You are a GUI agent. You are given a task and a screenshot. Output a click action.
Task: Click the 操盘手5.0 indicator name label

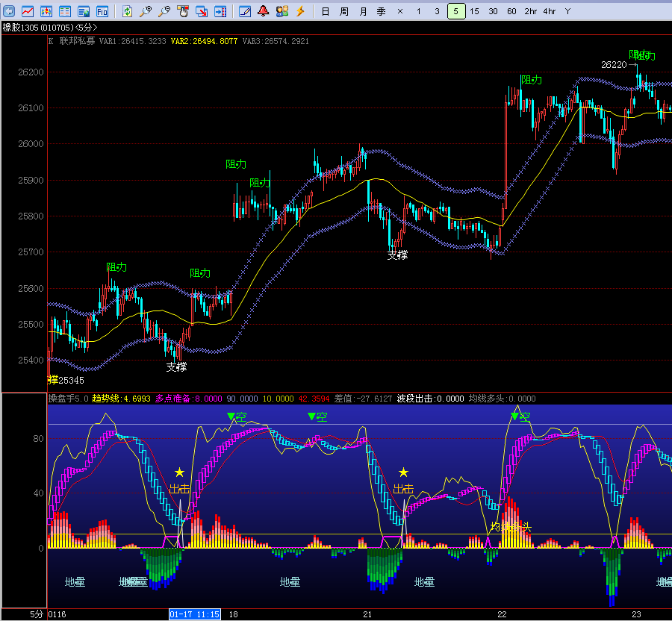pyautogui.click(x=68, y=399)
